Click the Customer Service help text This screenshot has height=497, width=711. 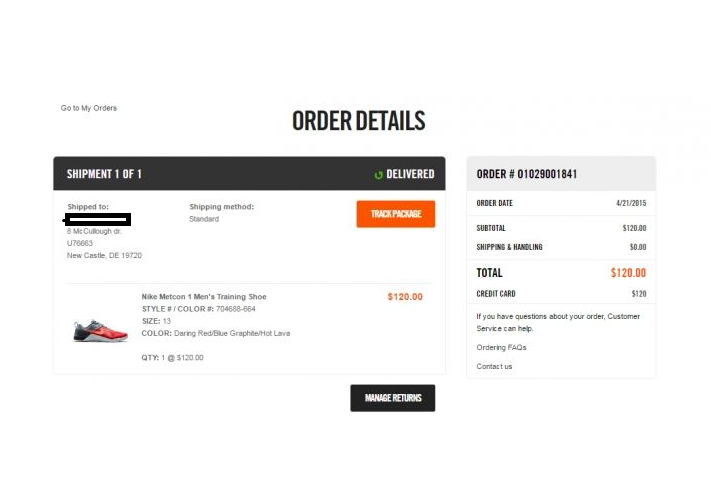pyautogui.click(x=558, y=322)
